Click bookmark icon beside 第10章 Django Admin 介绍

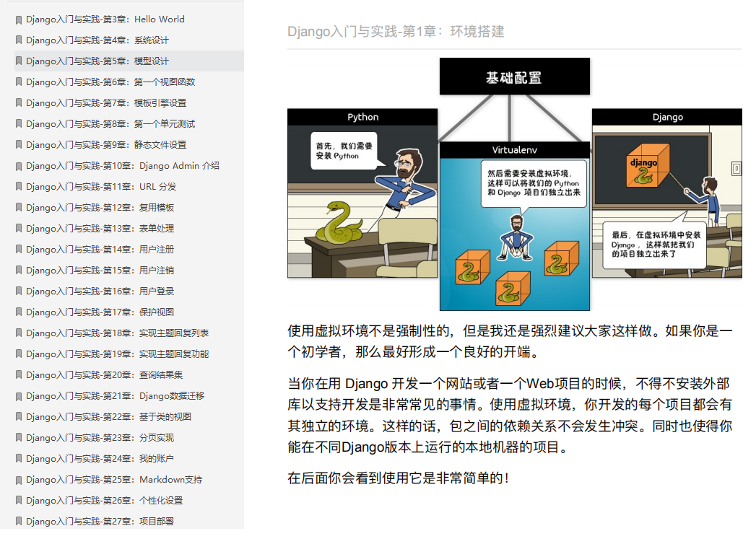pos(19,166)
